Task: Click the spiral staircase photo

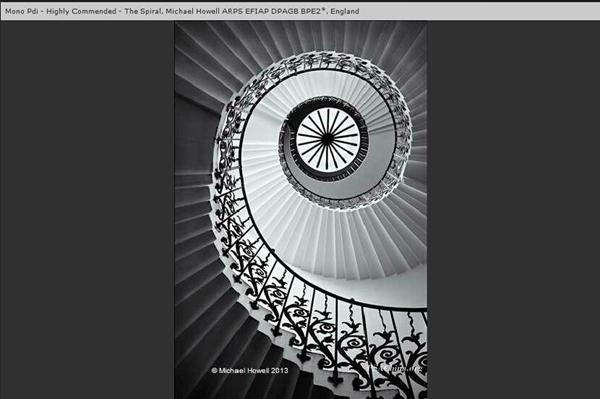Action: pyautogui.click(x=301, y=210)
